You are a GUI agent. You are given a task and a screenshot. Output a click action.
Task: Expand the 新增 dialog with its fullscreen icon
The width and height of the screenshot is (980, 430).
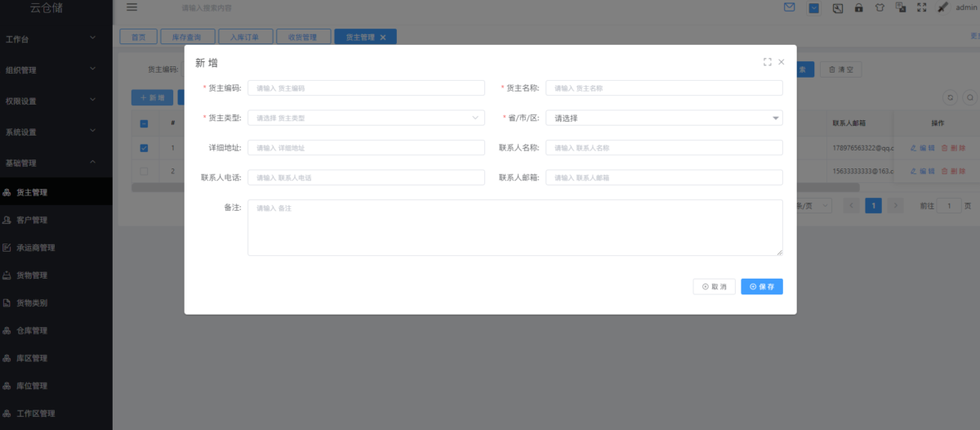pos(767,61)
